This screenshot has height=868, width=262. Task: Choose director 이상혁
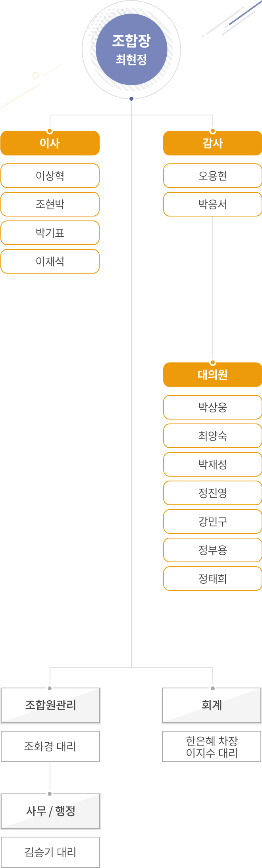pos(50,176)
